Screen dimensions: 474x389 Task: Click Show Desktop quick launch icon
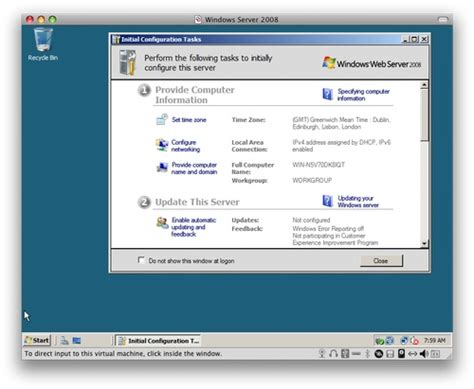click(x=77, y=340)
